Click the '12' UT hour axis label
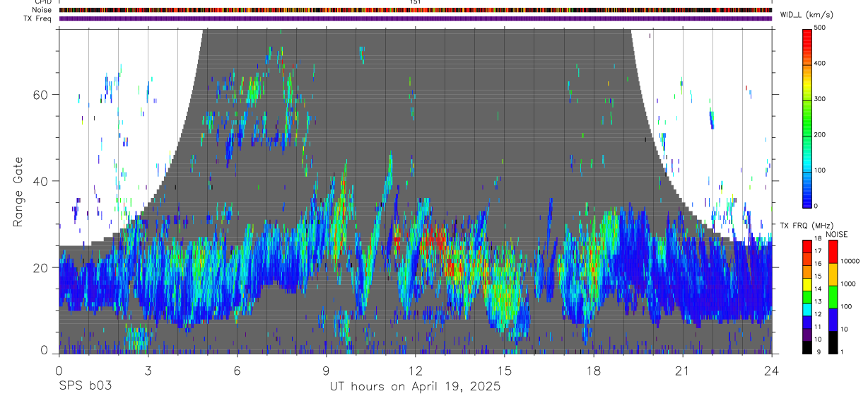 (x=416, y=370)
